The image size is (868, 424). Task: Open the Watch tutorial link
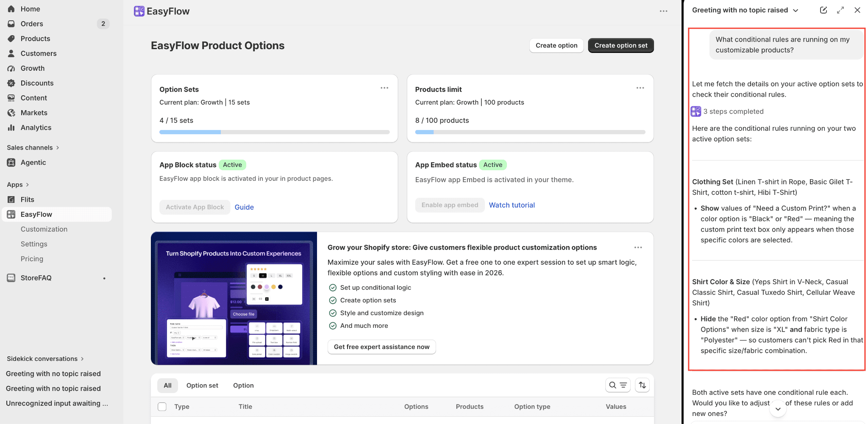tap(512, 205)
